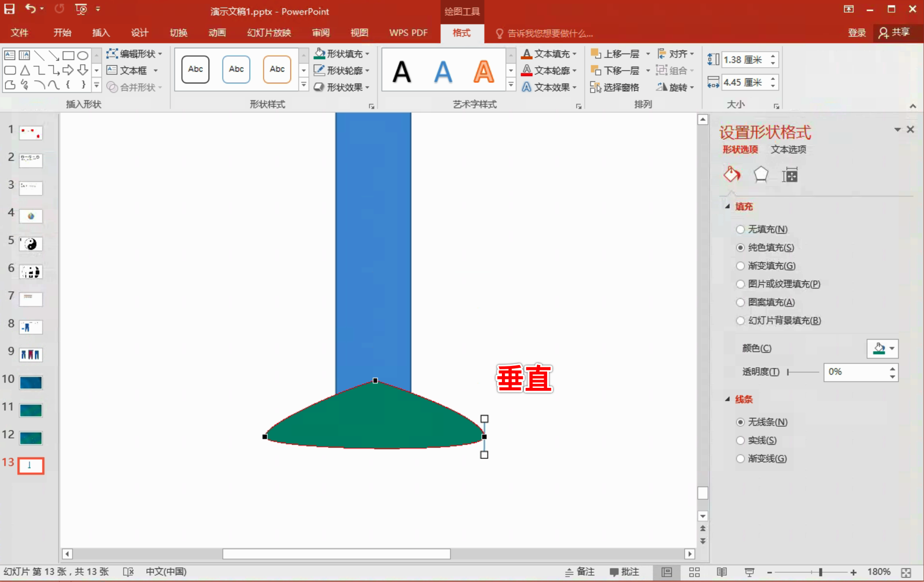Apply orange outlined WordArt style A
924x582 pixels.
pyautogui.click(x=483, y=72)
